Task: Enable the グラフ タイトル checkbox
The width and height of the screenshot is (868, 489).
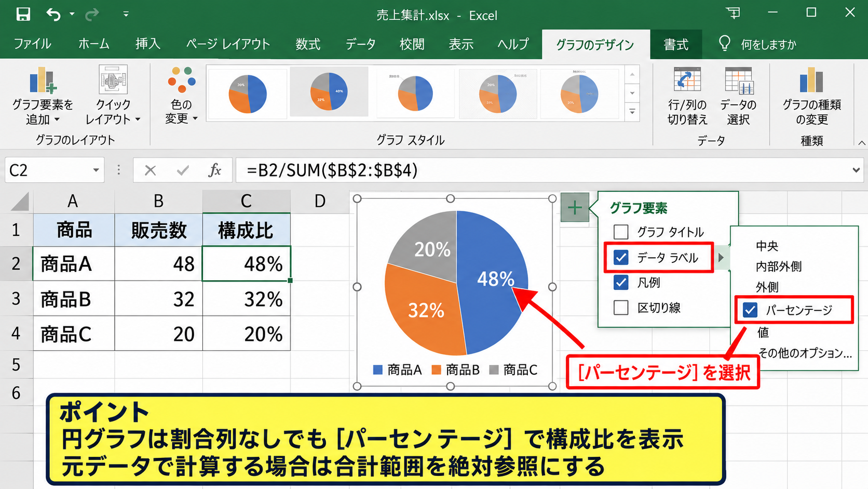Action: point(621,232)
